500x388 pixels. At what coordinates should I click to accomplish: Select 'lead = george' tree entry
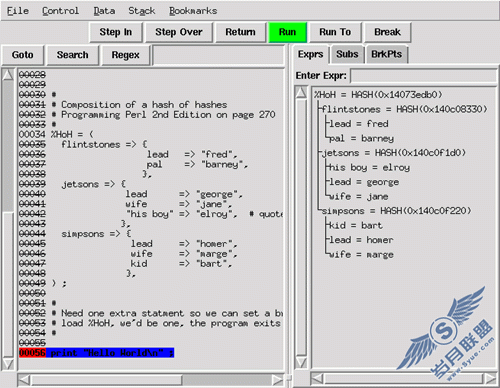pyautogui.click(x=364, y=182)
